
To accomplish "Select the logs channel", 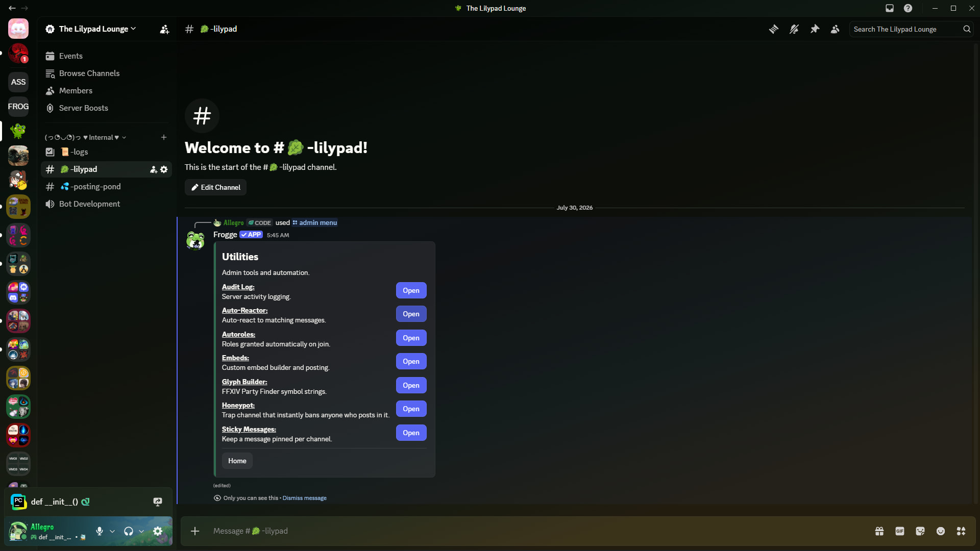I will (x=106, y=152).
